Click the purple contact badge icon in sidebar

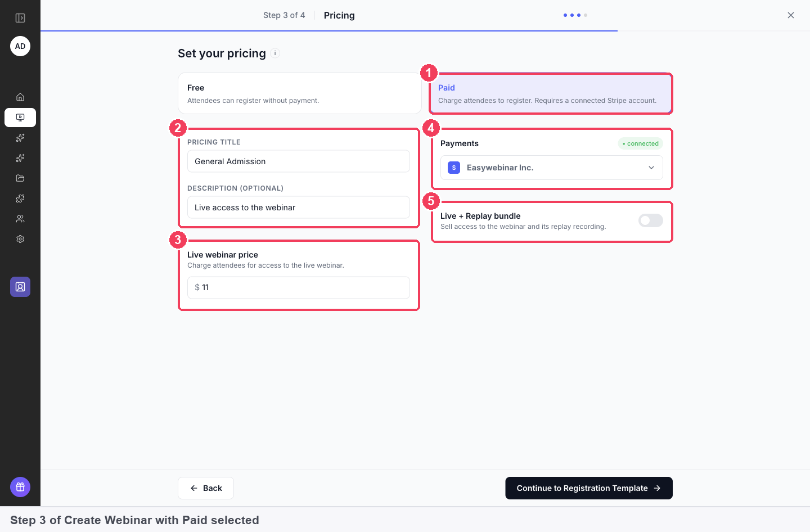(20, 287)
